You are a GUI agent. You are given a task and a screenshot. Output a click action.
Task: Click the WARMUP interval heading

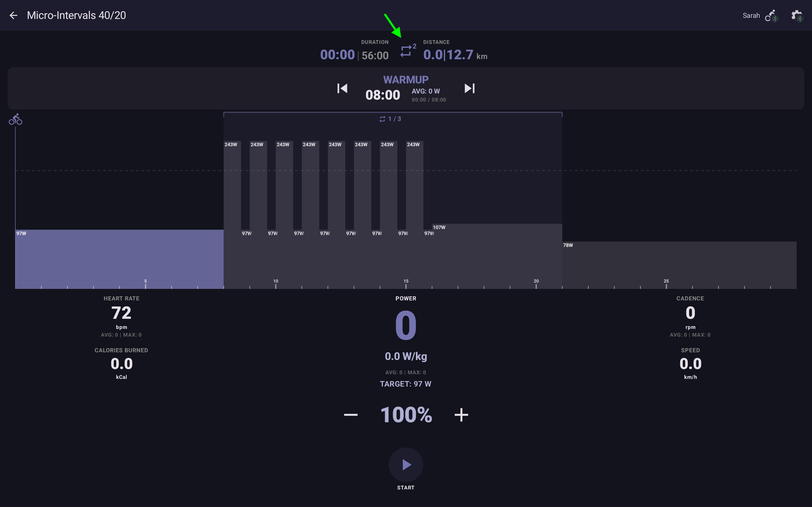(406, 80)
